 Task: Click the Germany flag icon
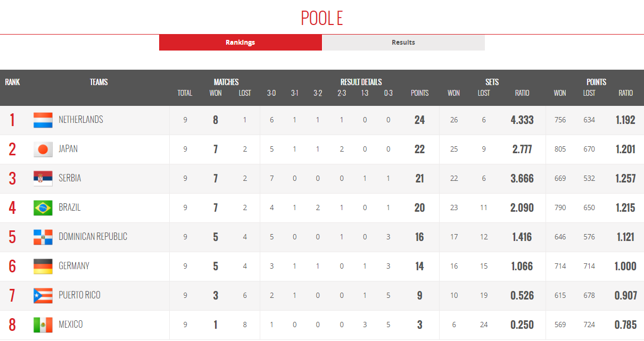pos(43,267)
